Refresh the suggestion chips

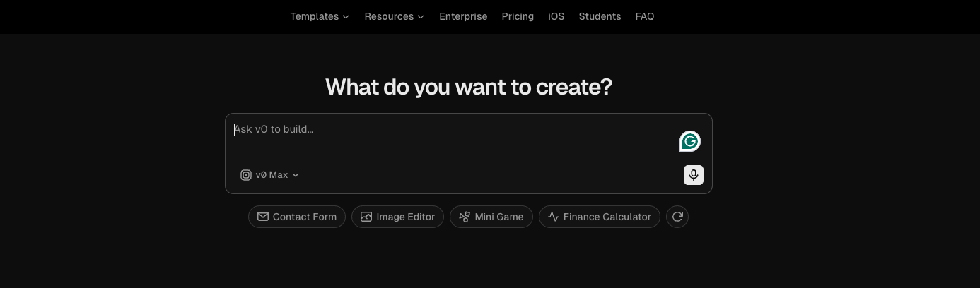point(677,217)
